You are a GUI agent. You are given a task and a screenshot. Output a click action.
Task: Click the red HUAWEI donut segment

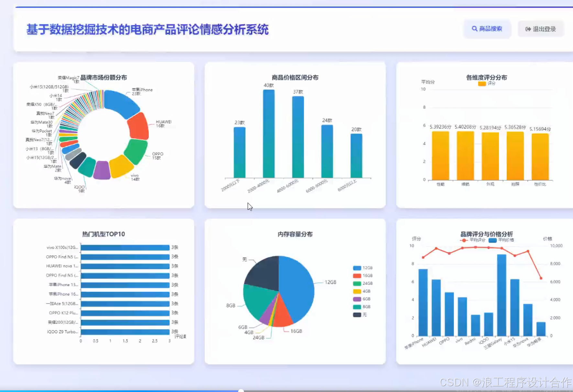point(138,127)
